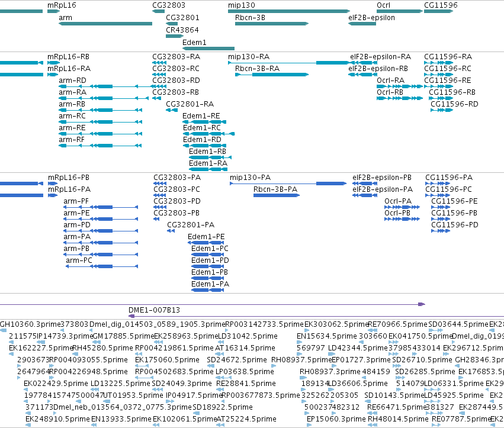Click the RH48014.5prime EST label
This screenshot has height=428, width=504.
(398, 419)
